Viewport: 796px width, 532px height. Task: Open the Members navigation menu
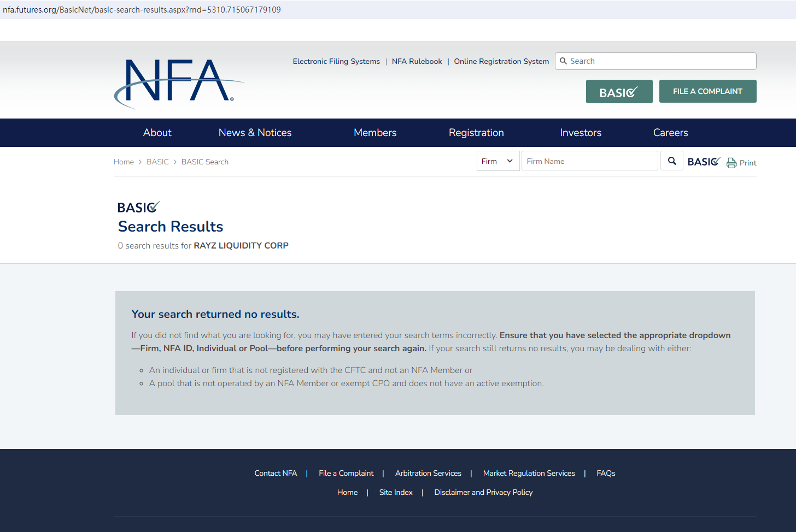[375, 133]
